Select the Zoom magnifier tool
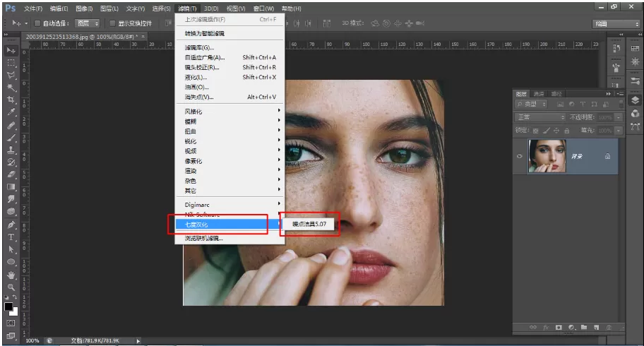 (11, 287)
